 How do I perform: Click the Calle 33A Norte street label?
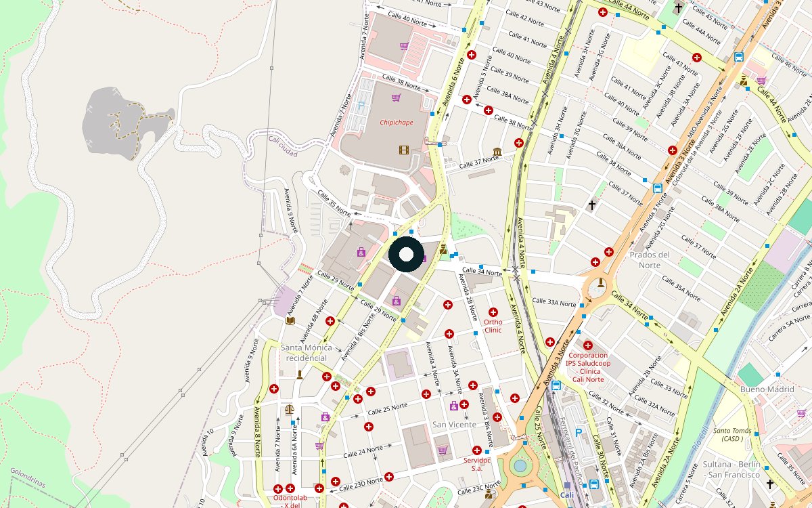[554, 302]
